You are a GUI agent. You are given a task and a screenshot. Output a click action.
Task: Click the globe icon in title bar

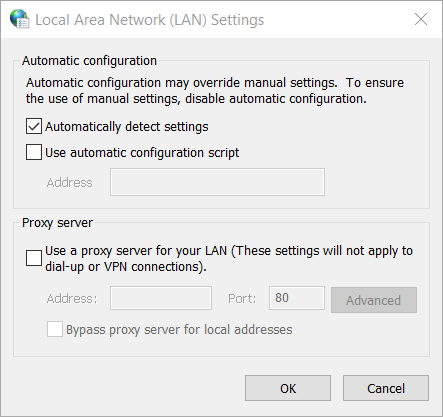[x=20, y=19]
